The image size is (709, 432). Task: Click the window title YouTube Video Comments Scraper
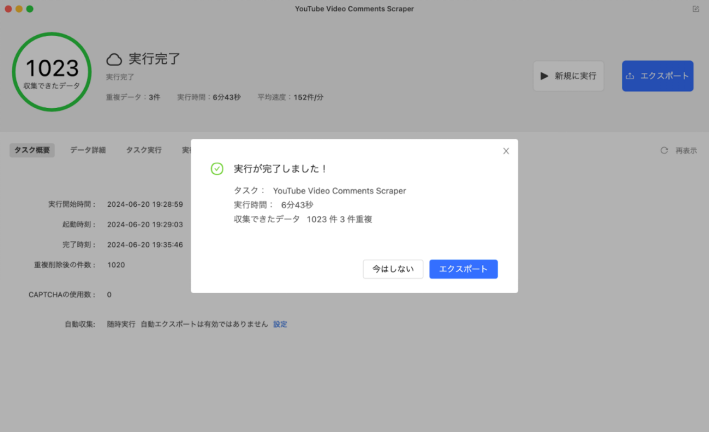(354, 9)
